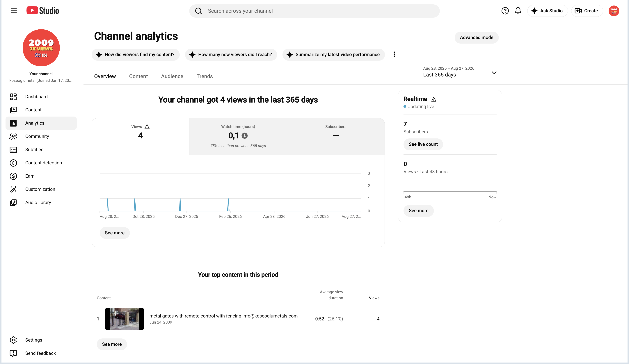Image resolution: width=629 pixels, height=364 pixels.
Task: Open the three-dot more suggestions menu
Action: [x=394, y=54]
